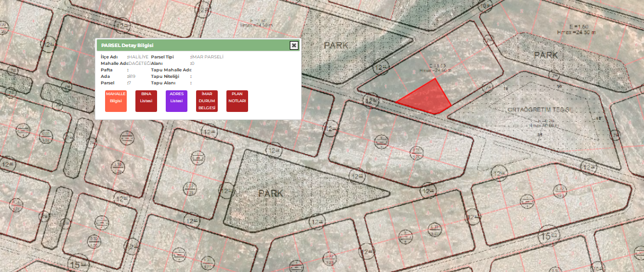Select the Alanı value 0
644x272 pixels.
[193, 63]
